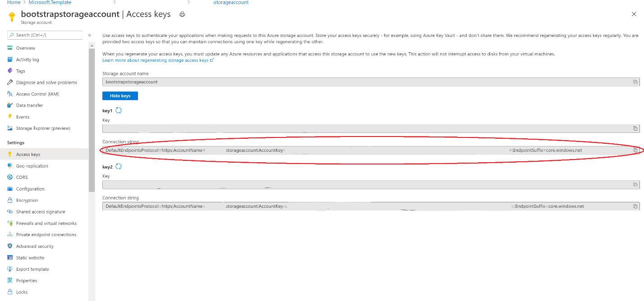Click the pin blade icon beside title

[182, 14]
